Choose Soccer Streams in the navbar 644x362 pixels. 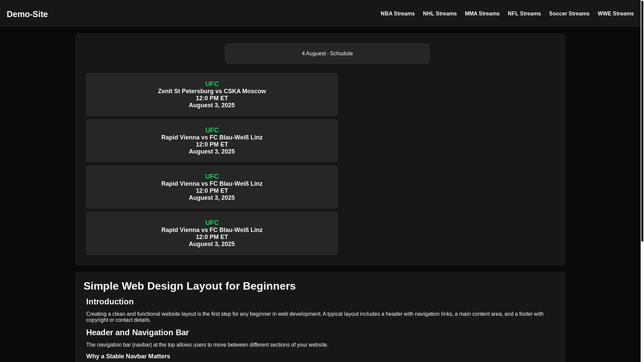(x=569, y=14)
